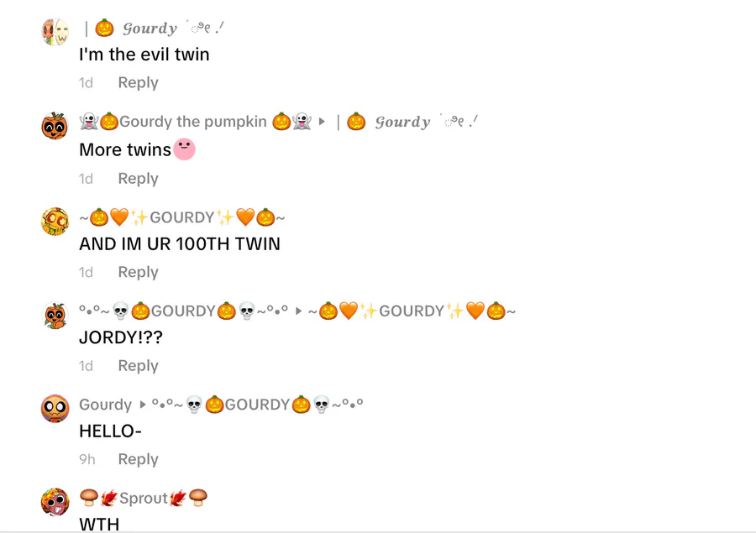Open plain 'Gourdy' username above 'HELLO-'
This screenshot has height=533, width=756.
coord(105,405)
